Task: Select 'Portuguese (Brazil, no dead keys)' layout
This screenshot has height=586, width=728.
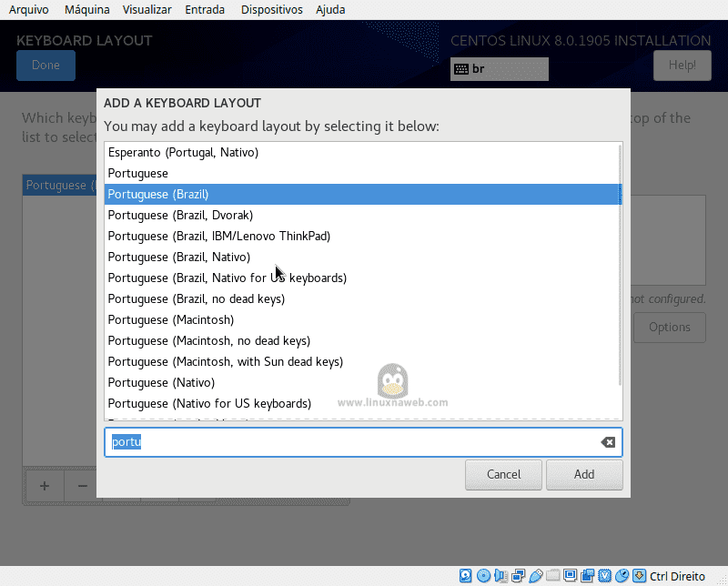Action: [x=361, y=298]
